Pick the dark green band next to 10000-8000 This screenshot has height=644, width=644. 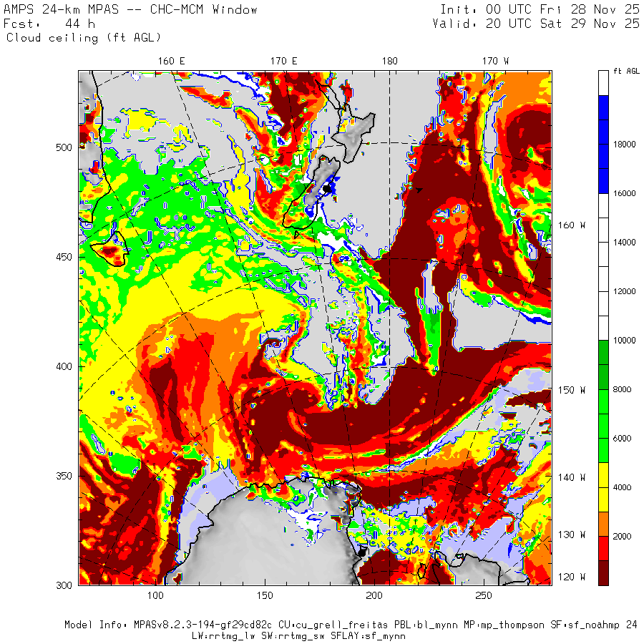coord(603,365)
